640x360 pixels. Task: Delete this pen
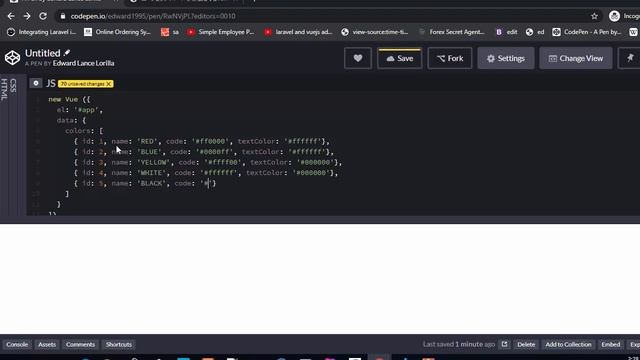click(526, 344)
